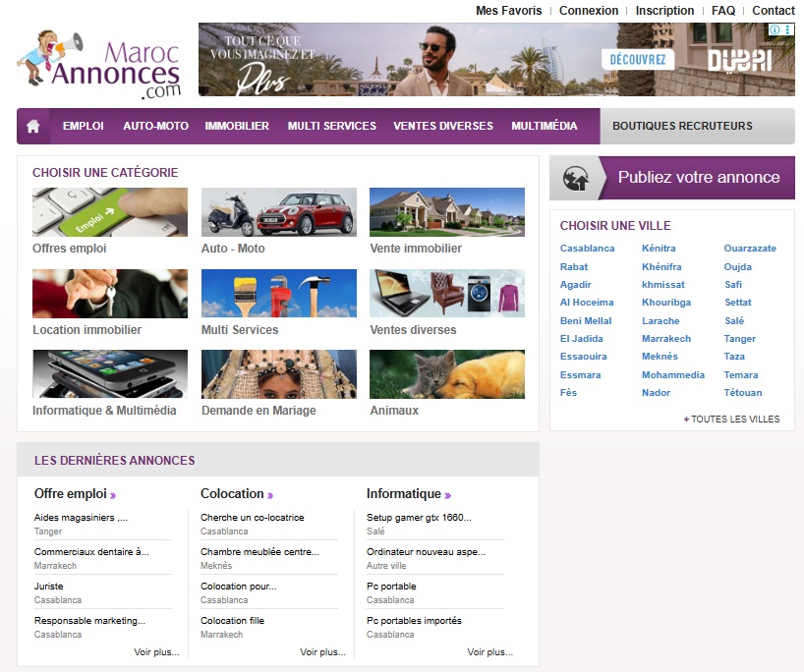Open the Inscription link
This screenshot has width=804, height=672.
coord(664,11)
